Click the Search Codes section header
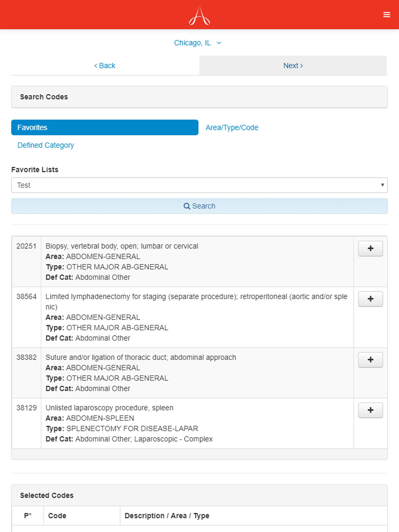Viewport: 399px width, 532px height. tap(44, 97)
